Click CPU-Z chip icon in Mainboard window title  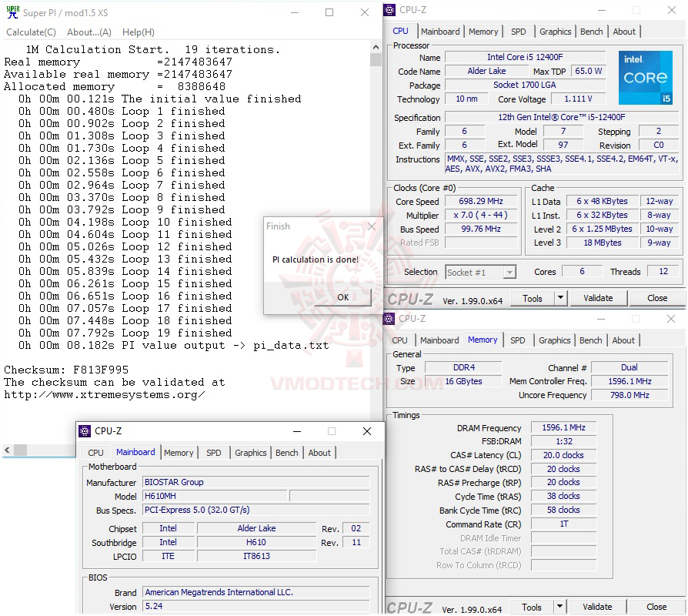click(x=84, y=431)
